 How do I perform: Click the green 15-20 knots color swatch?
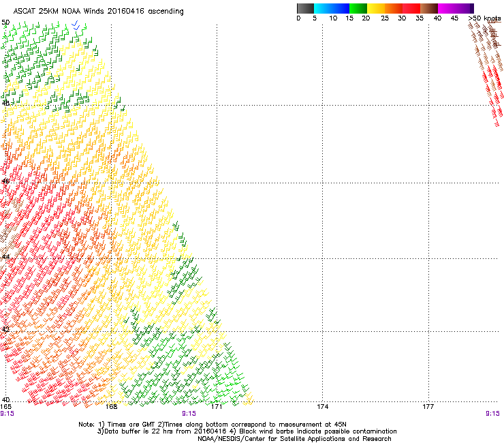coord(358,8)
